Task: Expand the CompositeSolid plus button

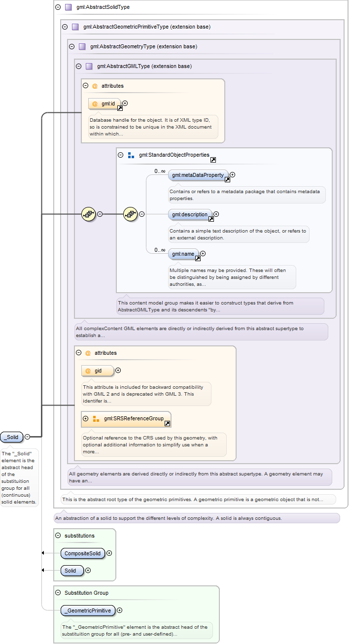Action: [109, 553]
